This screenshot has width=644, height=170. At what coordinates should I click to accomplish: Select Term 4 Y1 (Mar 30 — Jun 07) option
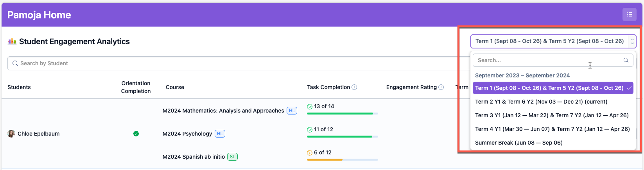pyautogui.click(x=552, y=129)
